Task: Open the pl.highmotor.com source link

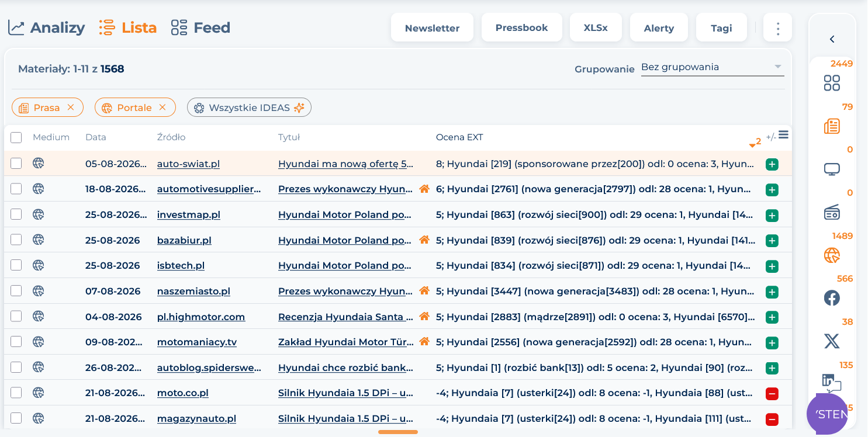Action: coord(201,317)
